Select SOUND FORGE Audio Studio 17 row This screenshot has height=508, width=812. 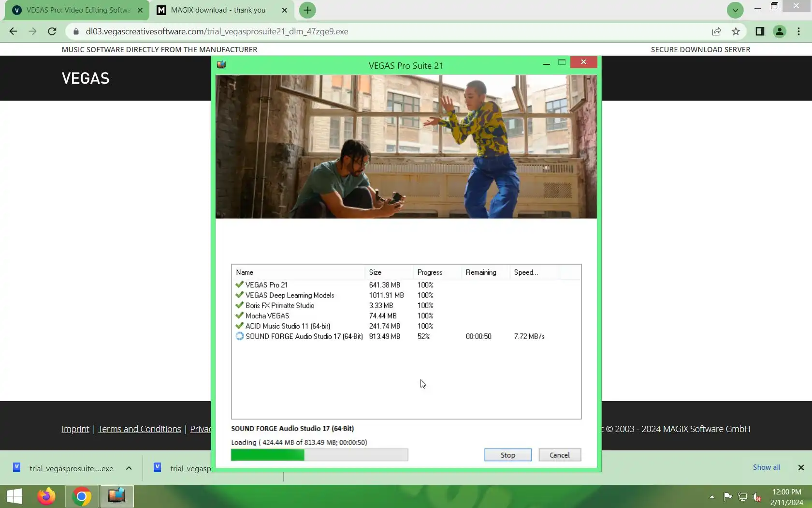click(406, 336)
